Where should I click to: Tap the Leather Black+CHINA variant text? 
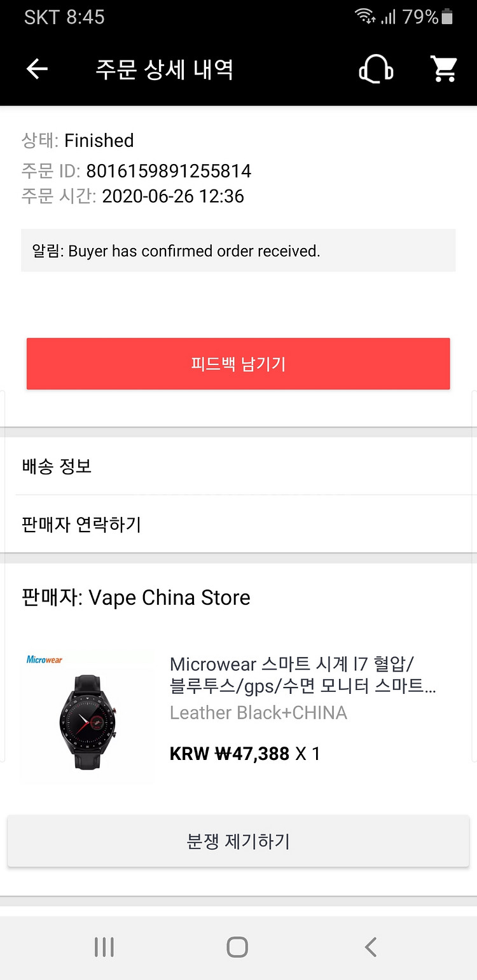(x=258, y=713)
